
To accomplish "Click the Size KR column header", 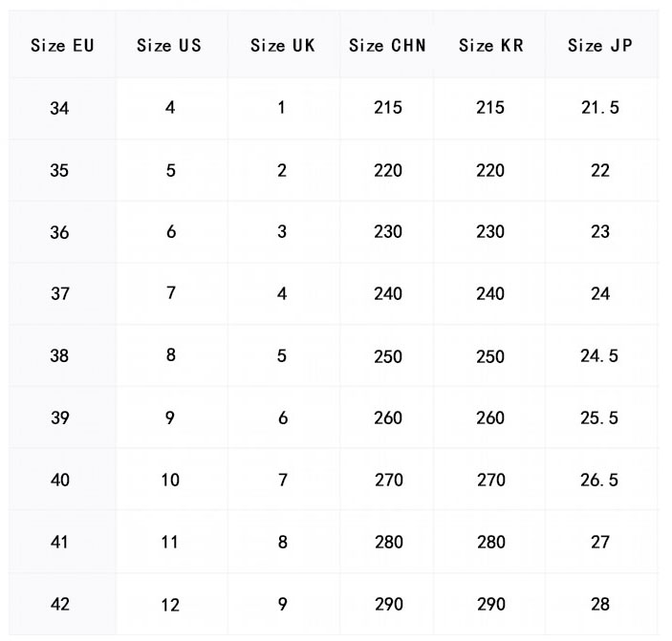I will pyautogui.click(x=491, y=46).
